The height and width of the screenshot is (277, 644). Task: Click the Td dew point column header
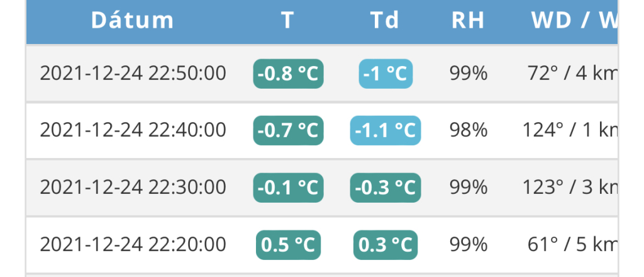tap(385, 21)
